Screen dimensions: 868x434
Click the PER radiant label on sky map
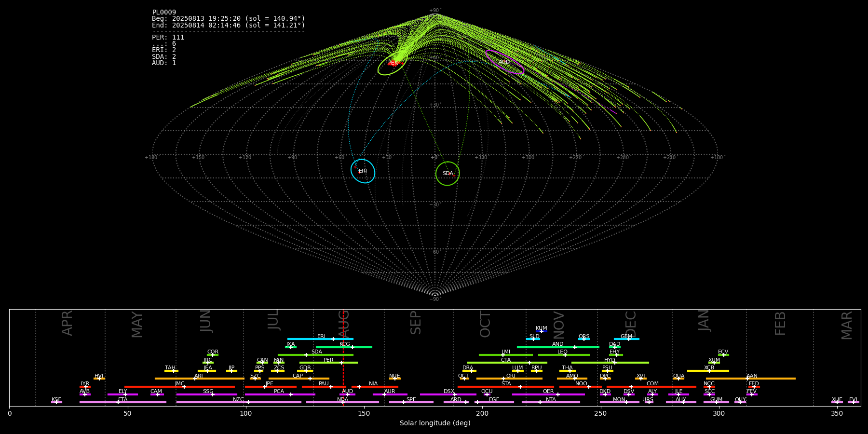(393, 63)
